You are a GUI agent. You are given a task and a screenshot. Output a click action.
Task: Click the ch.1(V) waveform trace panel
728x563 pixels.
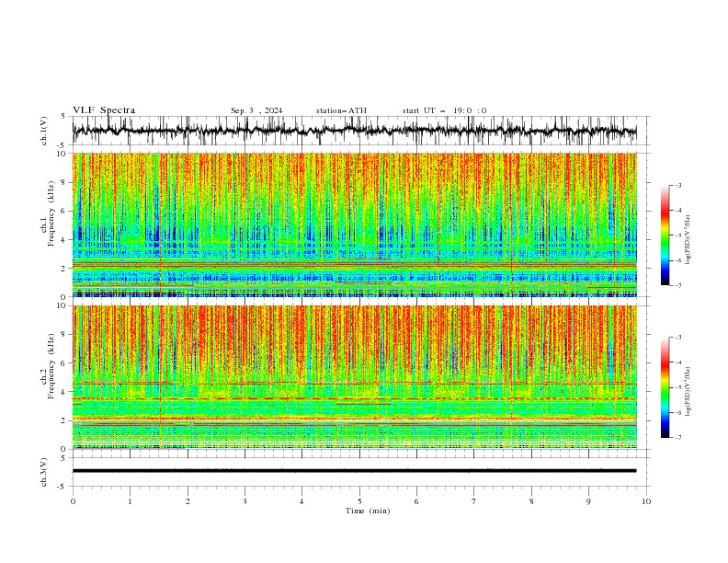coord(360,131)
